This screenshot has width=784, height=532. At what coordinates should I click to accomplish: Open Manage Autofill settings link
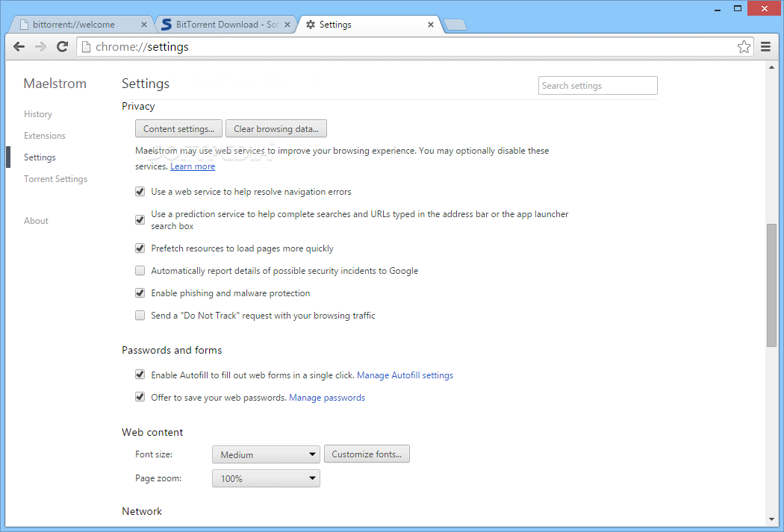click(405, 375)
